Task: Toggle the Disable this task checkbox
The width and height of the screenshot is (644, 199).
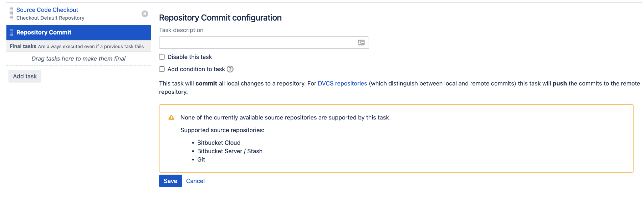Action: (x=162, y=57)
